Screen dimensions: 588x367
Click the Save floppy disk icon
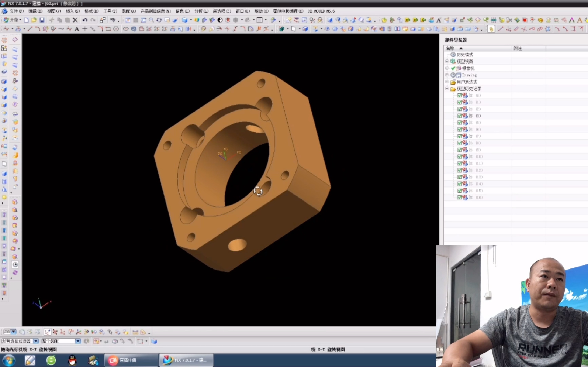coord(42,20)
